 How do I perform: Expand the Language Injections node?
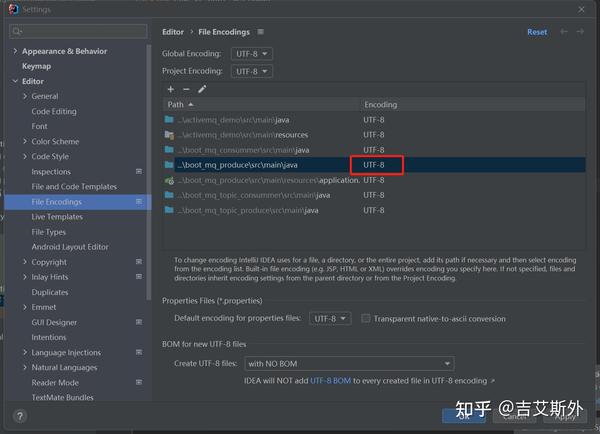click(x=25, y=352)
